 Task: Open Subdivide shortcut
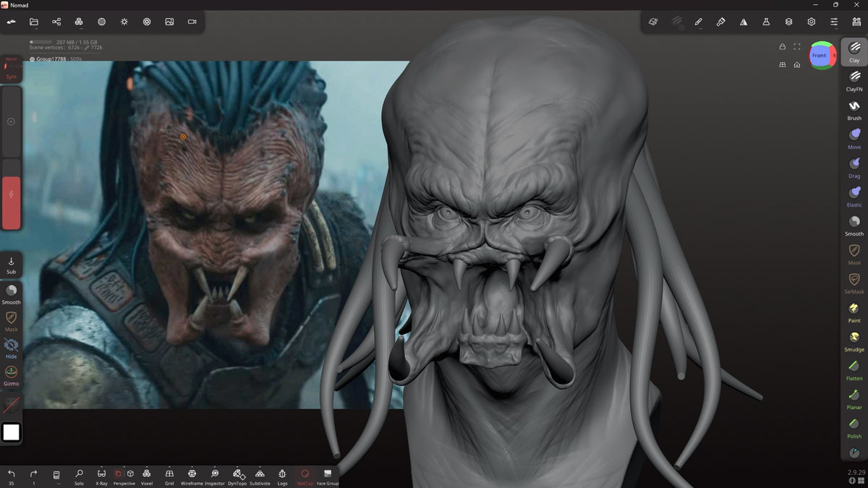pos(260,476)
